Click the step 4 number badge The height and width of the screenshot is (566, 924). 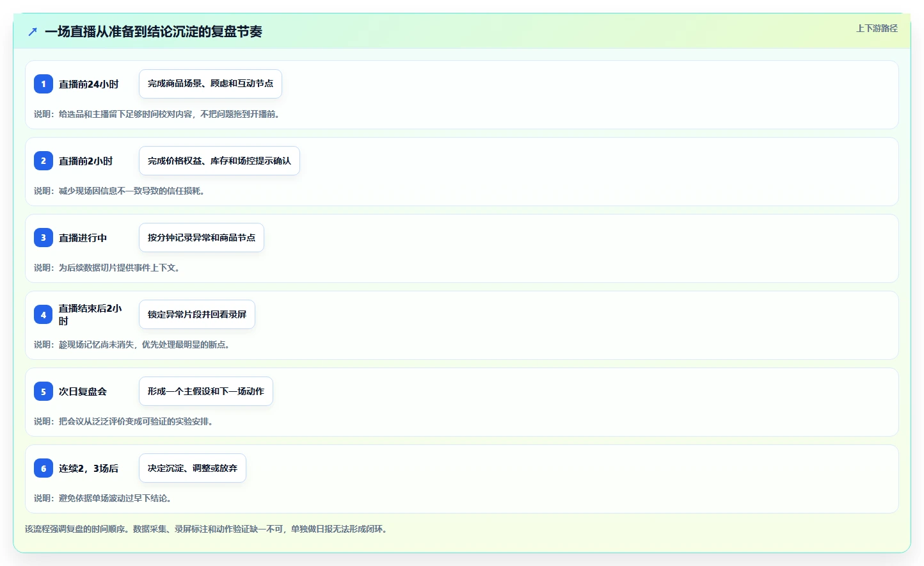44,314
